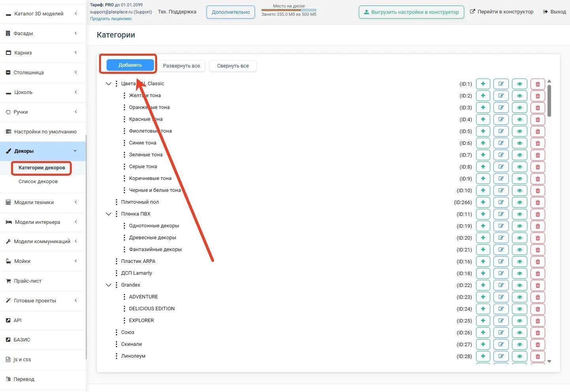This screenshot has width=570, height=392.
Task: Open the Прайс-лист menu item
Action: [43, 281]
